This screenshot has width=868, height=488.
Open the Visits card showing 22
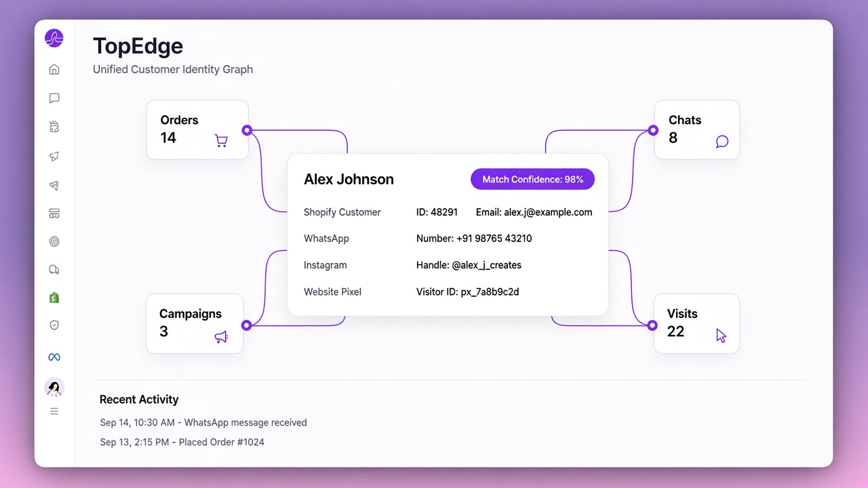point(696,323)
